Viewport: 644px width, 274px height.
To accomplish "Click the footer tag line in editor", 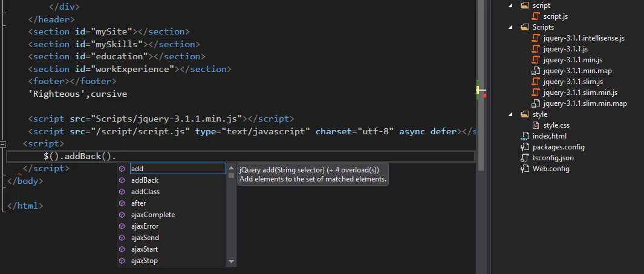I will coord(73,81).
